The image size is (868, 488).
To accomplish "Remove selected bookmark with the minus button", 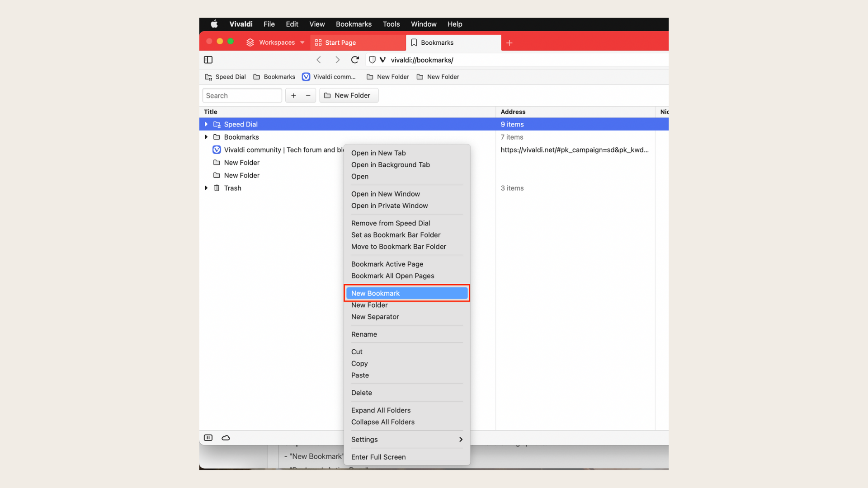I will tap(308, 95).
